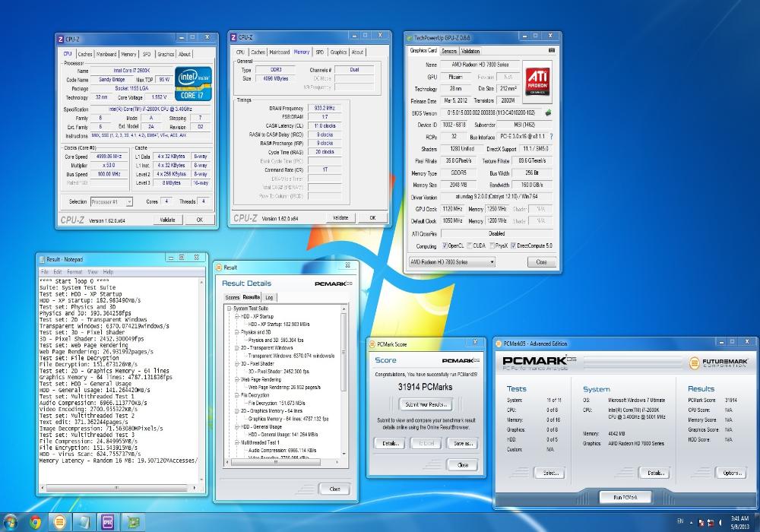
Task: Open the CPU-Z taskbar icon
Action: point(109,522)
